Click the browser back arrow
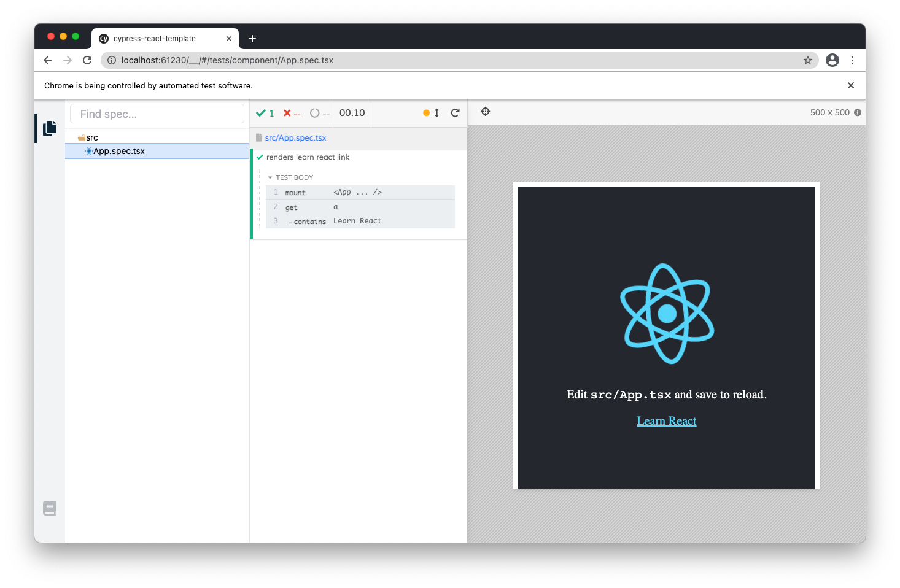Viewport: 900px width, 588px height. pyautogui.click(x=48, y=60)
